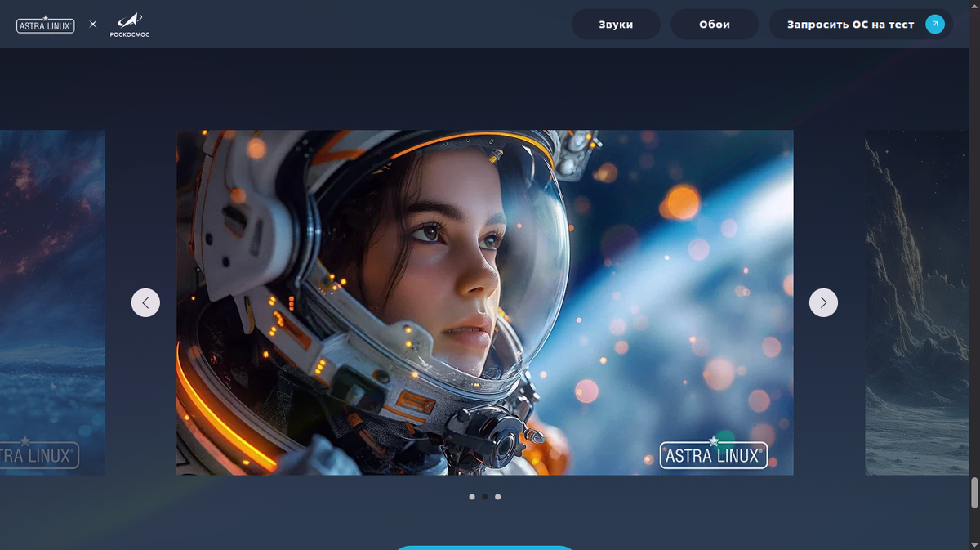This screenshot has width=980, height=550.
Task: Open the Звуки section
Action: (616, 25)
